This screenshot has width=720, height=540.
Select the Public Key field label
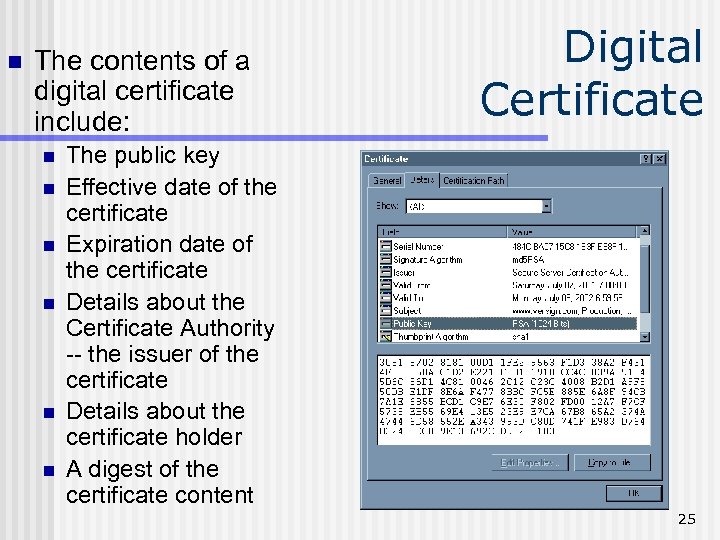click(412, 324)
